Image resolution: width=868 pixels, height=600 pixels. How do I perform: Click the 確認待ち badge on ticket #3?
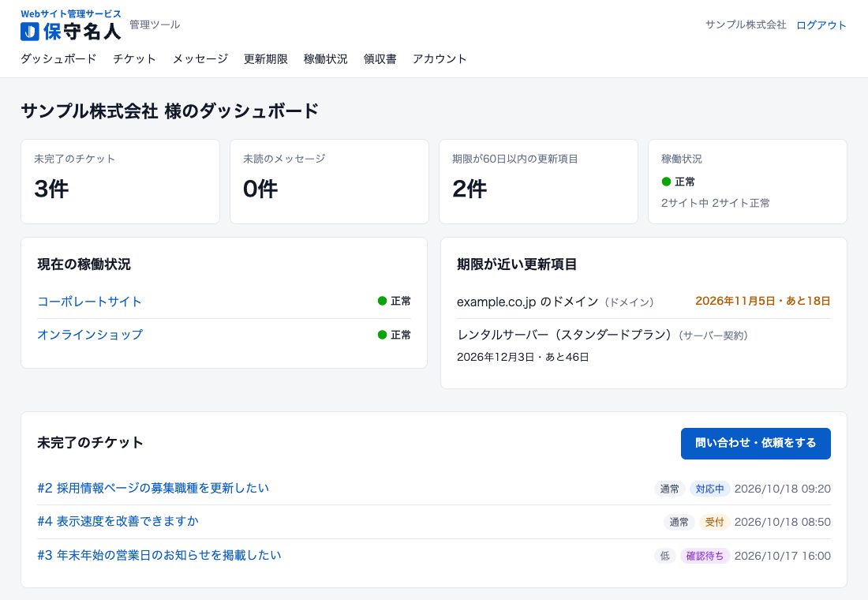[705, 556]
